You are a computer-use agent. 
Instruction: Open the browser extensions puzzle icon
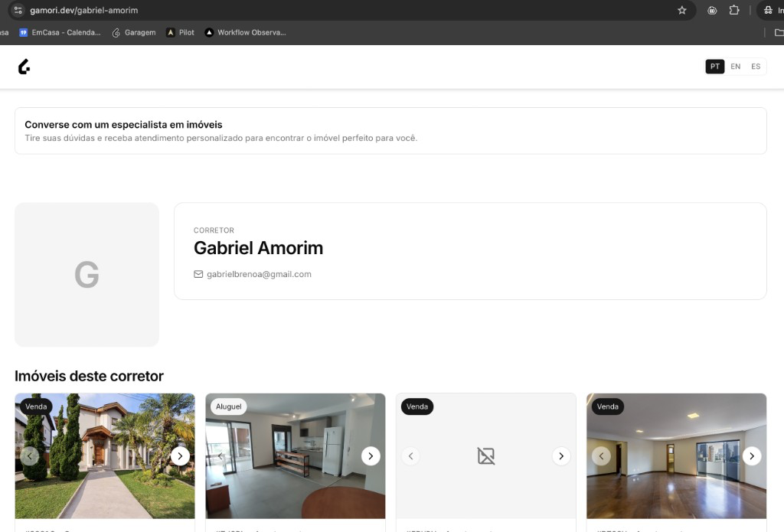click(x=734, y=10)
